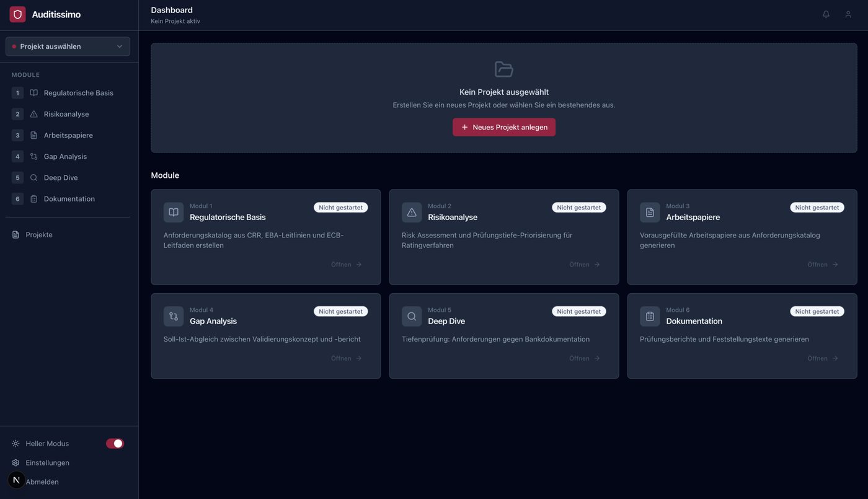Click the Einstellungen gear icon

tap(15, 463)
